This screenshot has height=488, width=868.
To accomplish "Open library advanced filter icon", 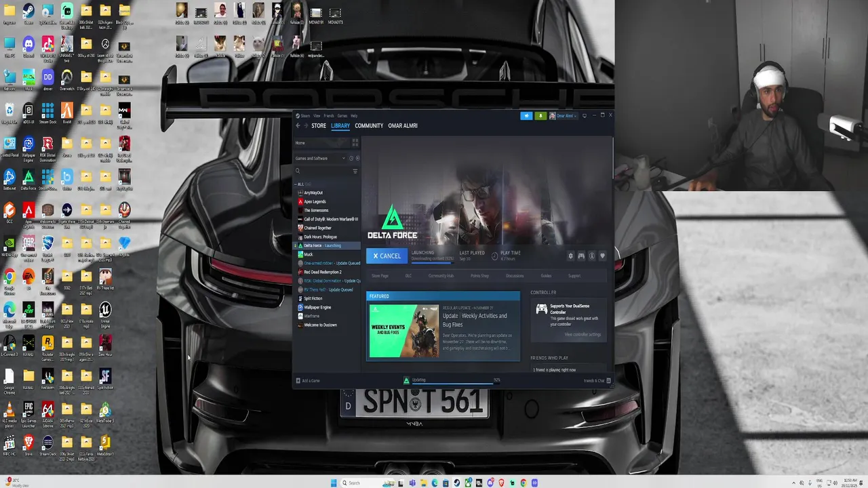I will click(355, 171).
